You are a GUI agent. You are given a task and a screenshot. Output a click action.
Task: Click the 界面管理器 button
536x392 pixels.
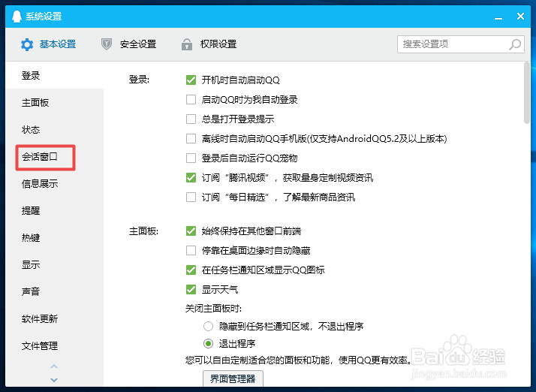(x=233, y=378)
